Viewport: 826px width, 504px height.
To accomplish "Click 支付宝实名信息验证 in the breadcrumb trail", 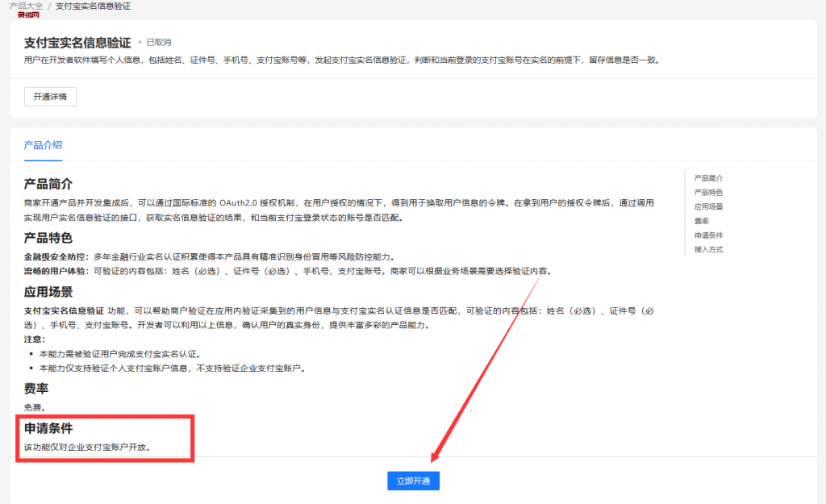I will pyautogui.click(x=93, y=6).
